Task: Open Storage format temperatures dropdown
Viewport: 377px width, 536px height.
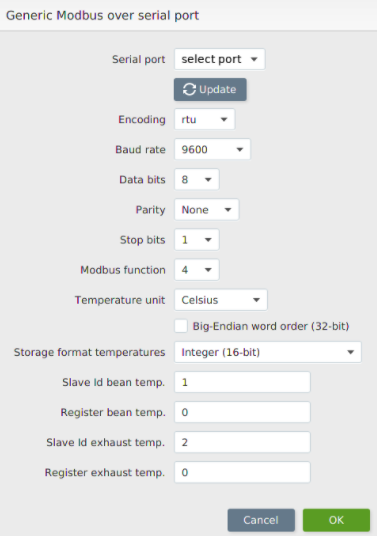Action: click(268, 352)
